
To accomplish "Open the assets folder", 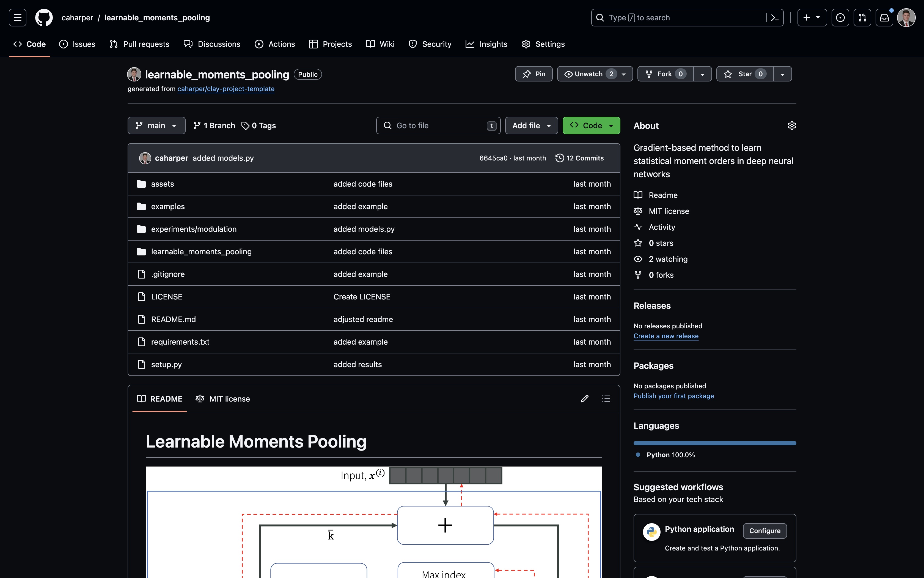I will [163, 184].
